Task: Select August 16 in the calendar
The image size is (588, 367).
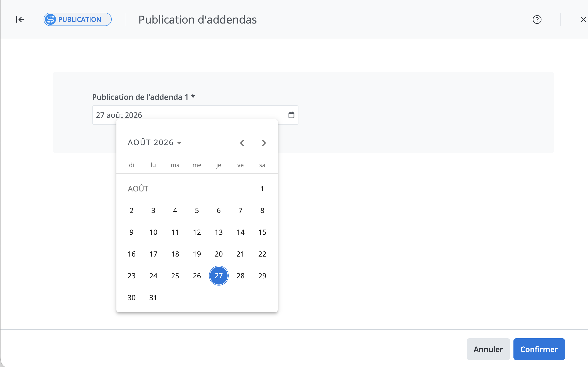Action: click(132, 254)
